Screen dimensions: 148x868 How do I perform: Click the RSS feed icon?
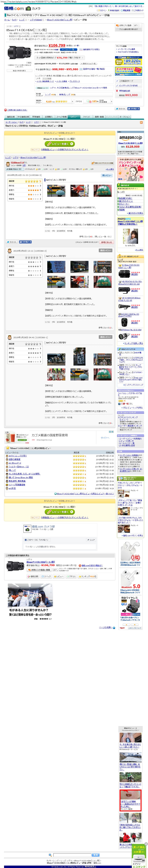pos(141,122)
